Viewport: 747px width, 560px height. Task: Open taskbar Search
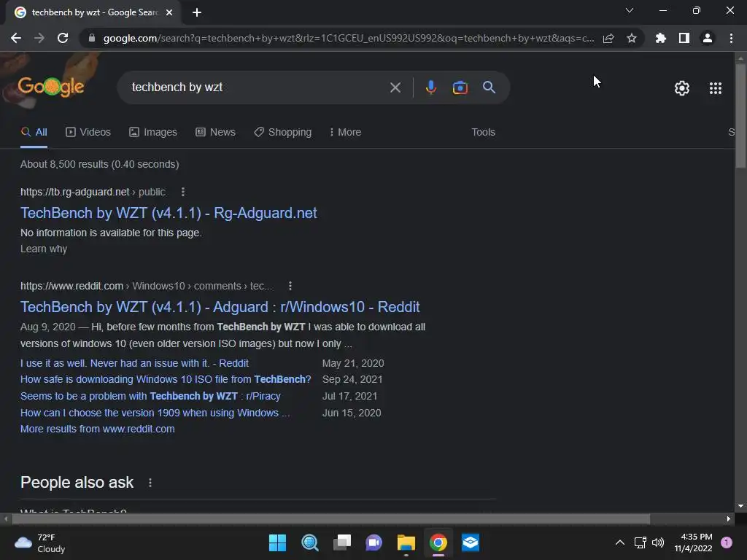[x=309, y=542]
